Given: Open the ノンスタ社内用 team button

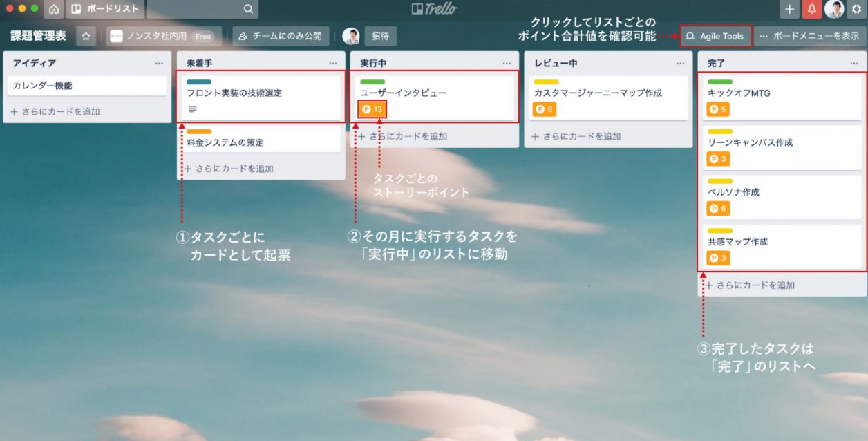Looking at the screenshot, I should click(164, 36).
